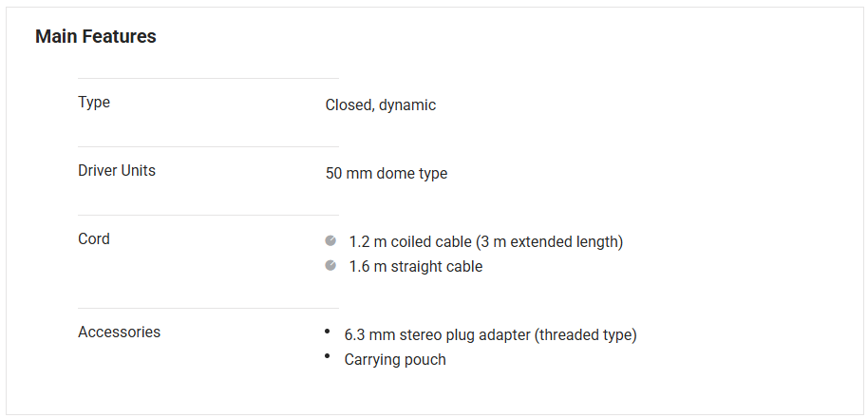Screen dimensions: 868x418
Task: Select the Cord row label
Action: pos(94,239)
